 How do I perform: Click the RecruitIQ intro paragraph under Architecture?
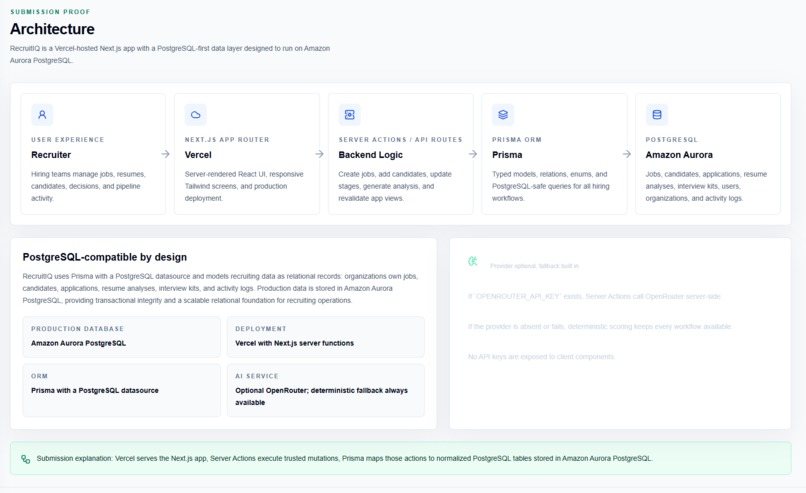click(x=170, y=54)
